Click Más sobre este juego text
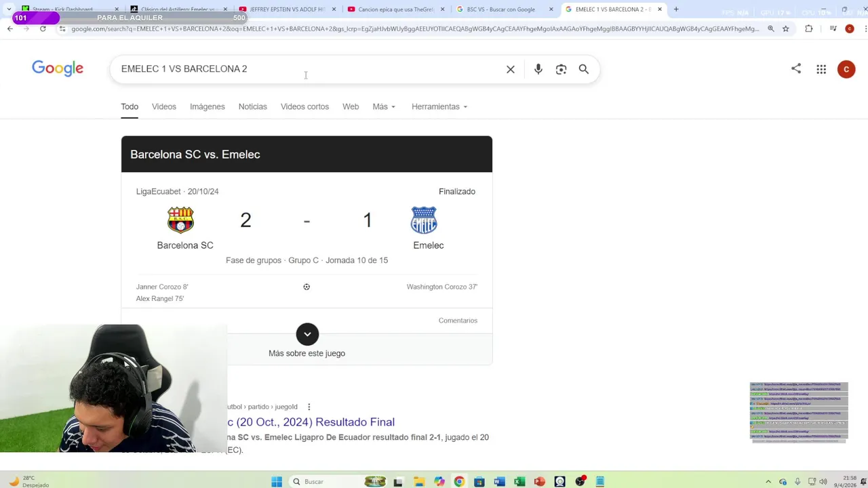 (x=307, y=353)
